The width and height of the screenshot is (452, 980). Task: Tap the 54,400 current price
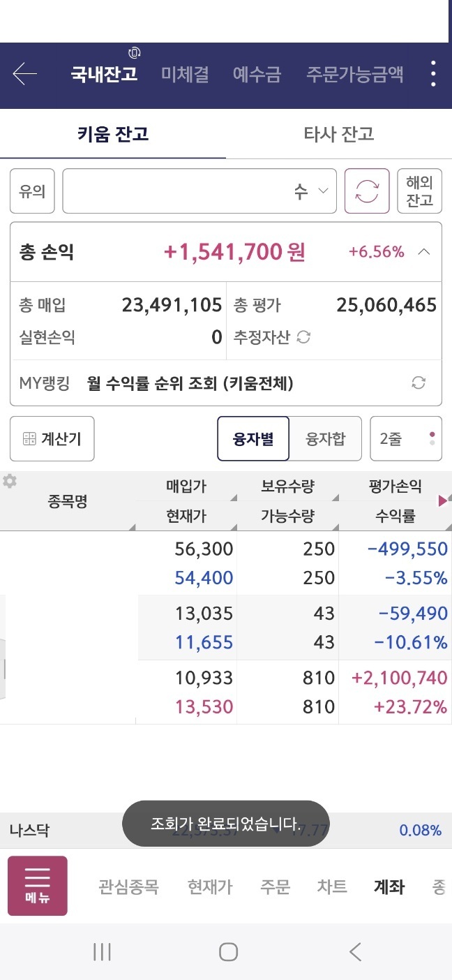coord(204,578)
